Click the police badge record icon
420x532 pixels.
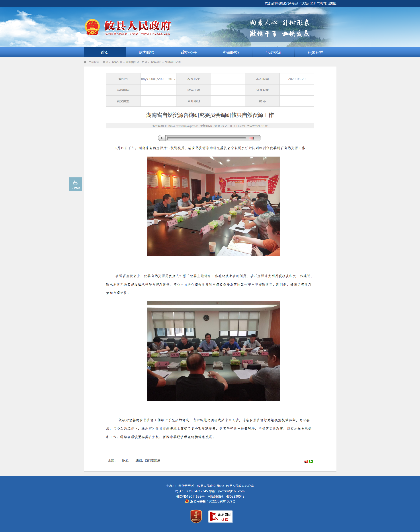[x=187, y=501]
